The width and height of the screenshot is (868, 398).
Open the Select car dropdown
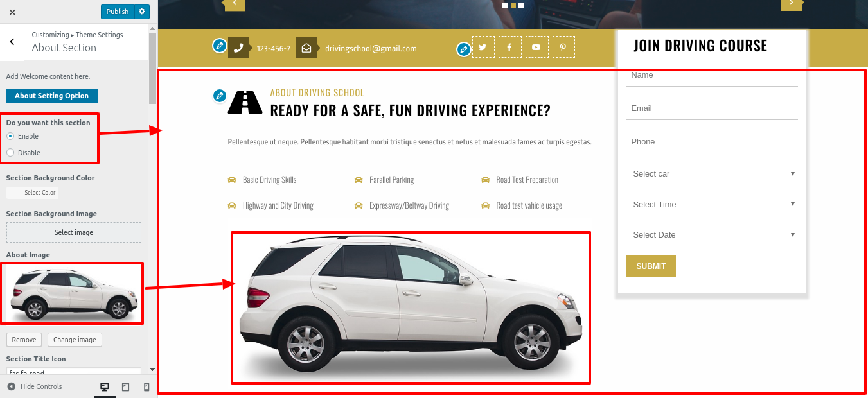point(712,174)
